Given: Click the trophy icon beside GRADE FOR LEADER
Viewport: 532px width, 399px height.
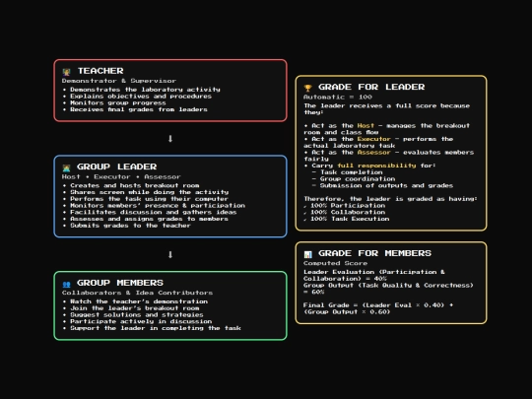Looking at the screenshot, I should [307, 88].
